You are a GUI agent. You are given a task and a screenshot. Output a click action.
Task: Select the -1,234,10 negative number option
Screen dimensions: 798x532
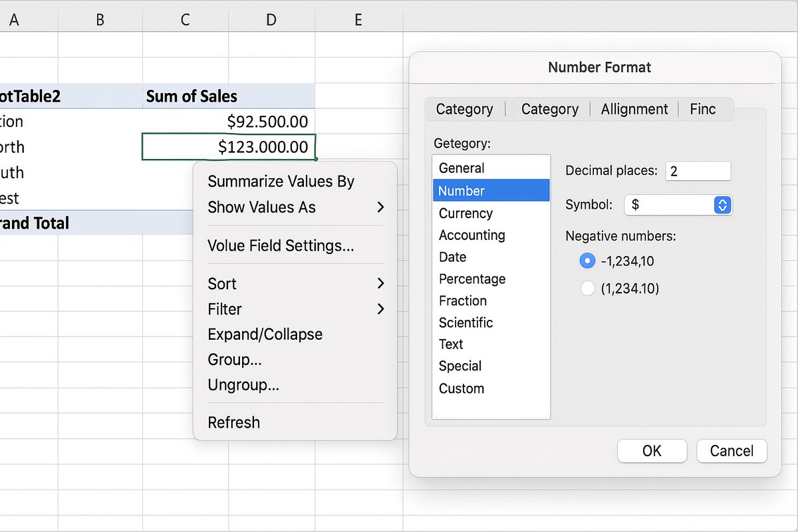587,261
